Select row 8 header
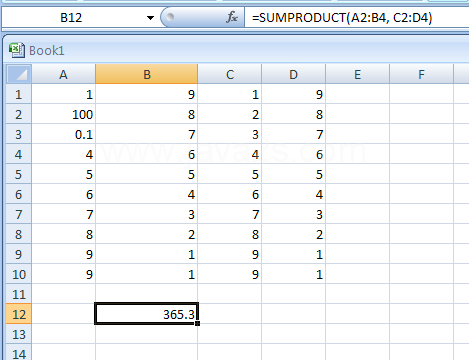 [19, 234]
